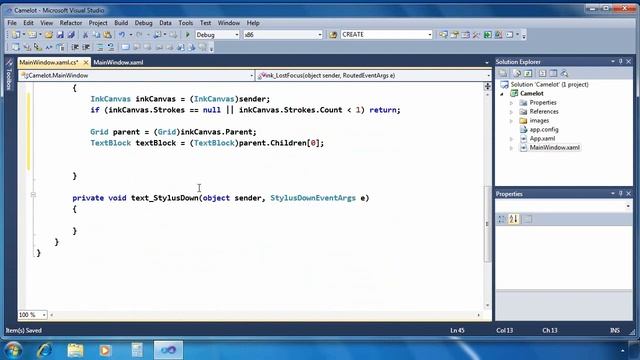
Task: Open the active files tab list dropdown
Action: tap(487, 63)
